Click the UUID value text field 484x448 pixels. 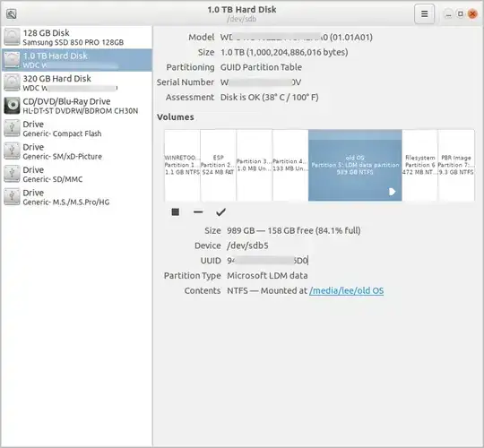[268, 261]
